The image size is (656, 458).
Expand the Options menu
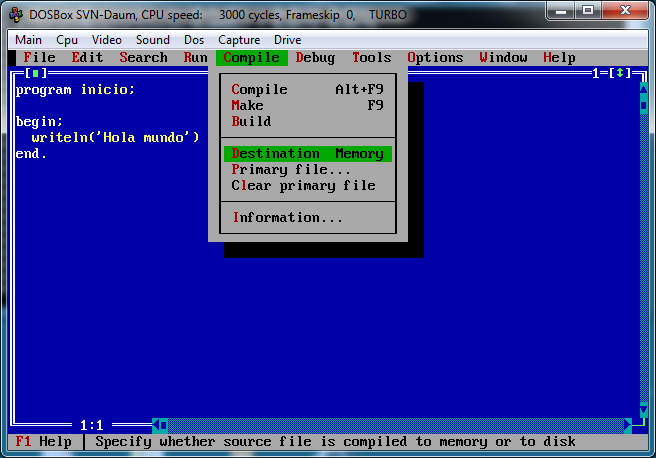point(435,57)
